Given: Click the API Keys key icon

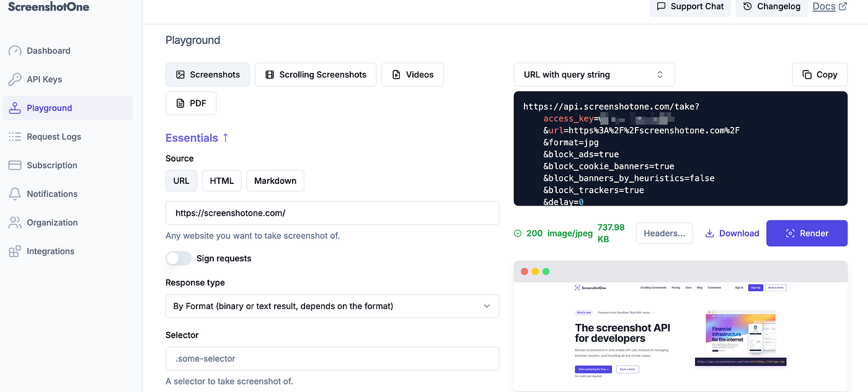Looking at the screenshot, I should (x=15, y=79).
